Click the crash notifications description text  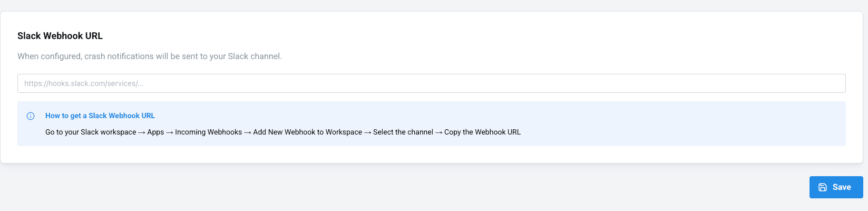pyautogui.click(x=150, y=56)
